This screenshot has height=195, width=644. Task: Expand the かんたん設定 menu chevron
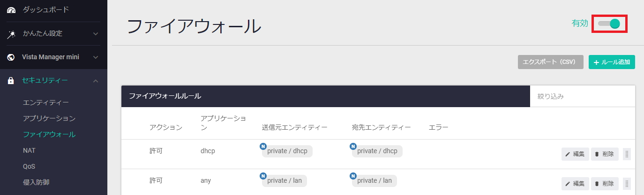point(96,34)
